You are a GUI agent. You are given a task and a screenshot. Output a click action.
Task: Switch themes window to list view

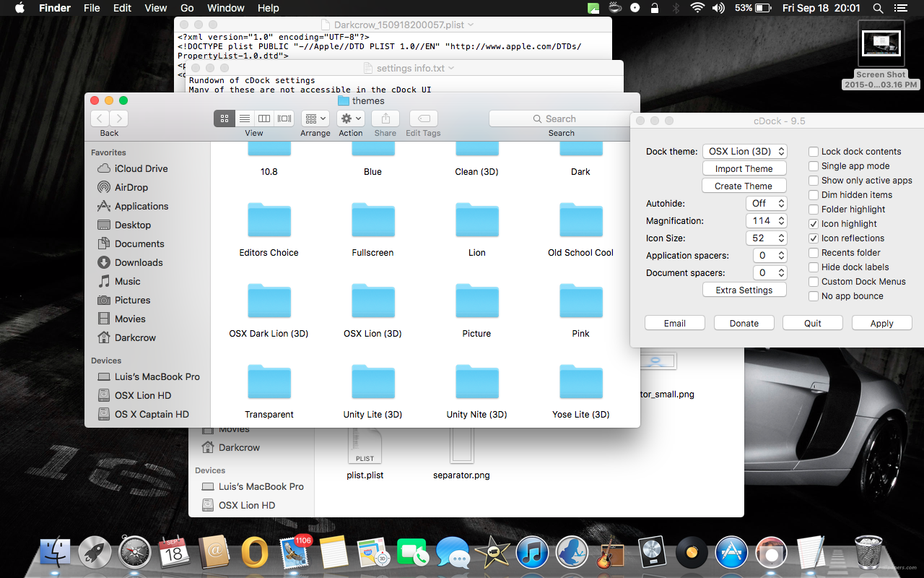pos(245,118)
